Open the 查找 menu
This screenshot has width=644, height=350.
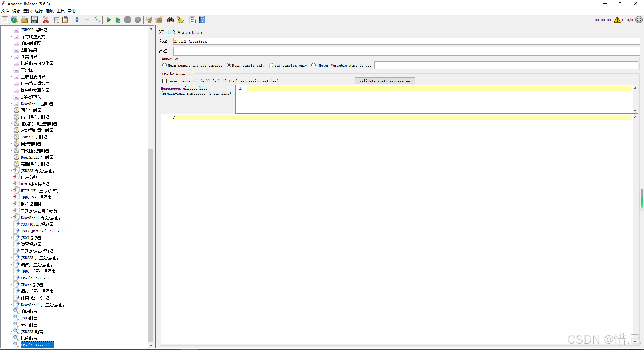(28, 11)
